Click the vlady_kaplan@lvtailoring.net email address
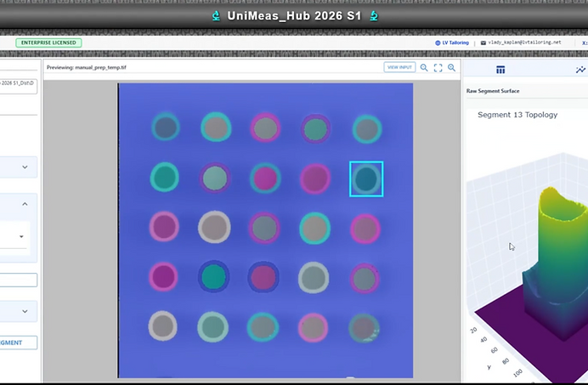This screenshot has width=588, height=385. pos(524,42)
